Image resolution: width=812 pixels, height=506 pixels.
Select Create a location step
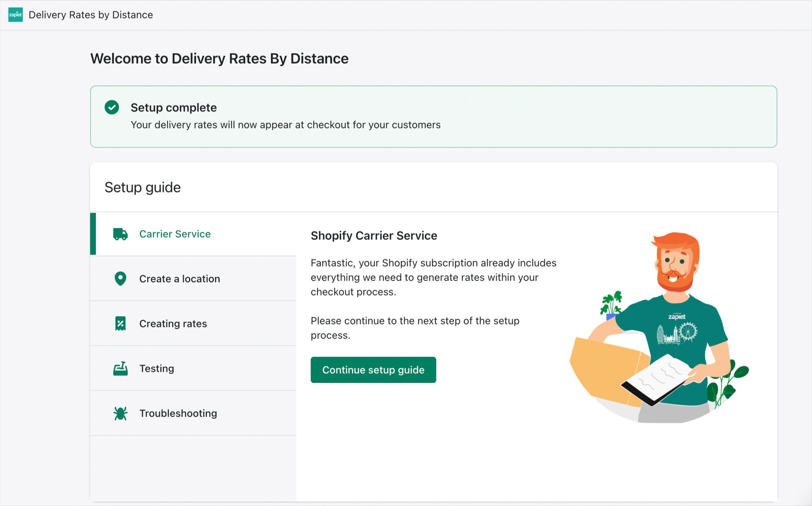179,279
